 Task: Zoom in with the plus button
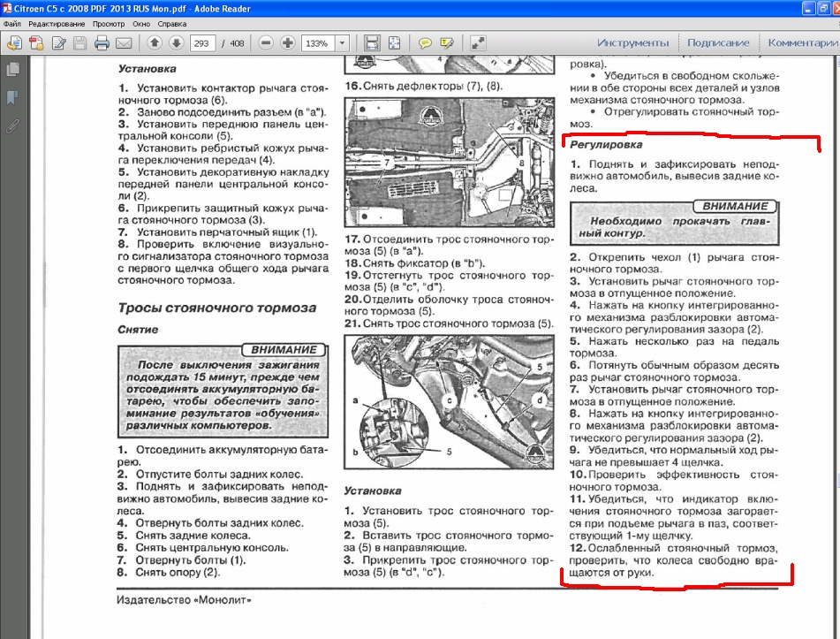pyautogui.click(x=288, y=43)
